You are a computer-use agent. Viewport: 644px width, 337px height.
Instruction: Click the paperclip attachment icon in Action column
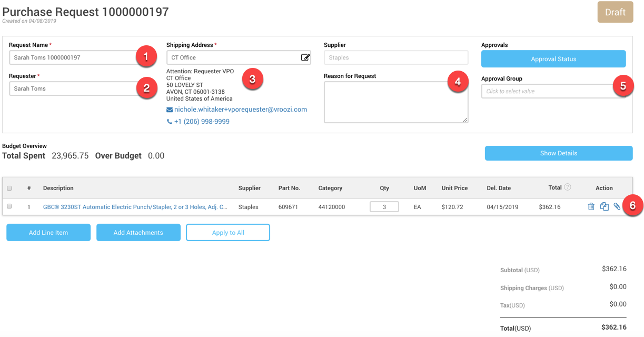(x=617, y=207)
